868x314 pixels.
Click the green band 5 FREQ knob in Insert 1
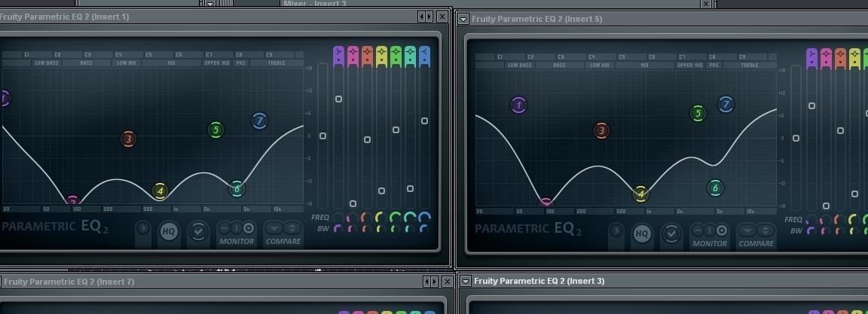tap(396, 218)
